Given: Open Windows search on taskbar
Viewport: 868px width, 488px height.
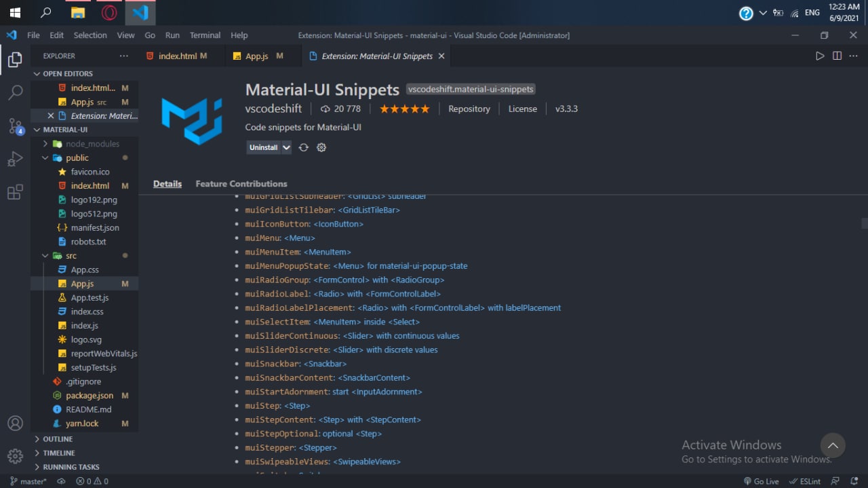Looking at the screenshot, I should (x=46, y=12).
